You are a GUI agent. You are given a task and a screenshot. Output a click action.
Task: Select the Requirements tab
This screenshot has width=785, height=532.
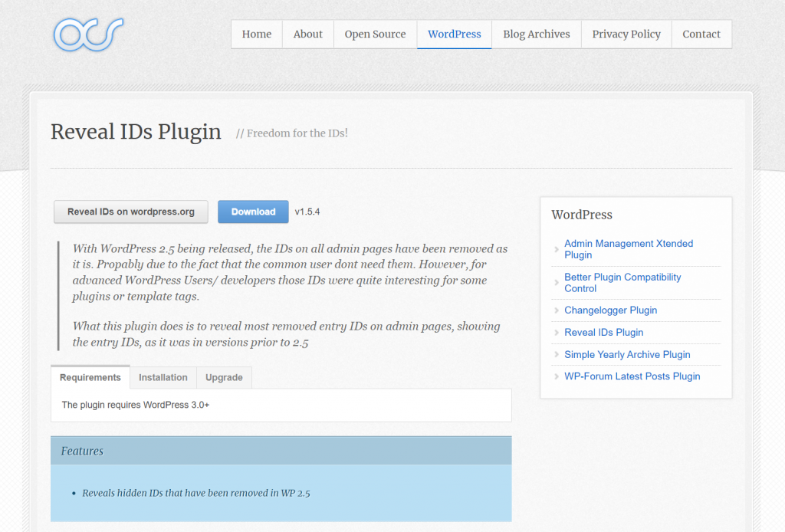pos(90,377)
